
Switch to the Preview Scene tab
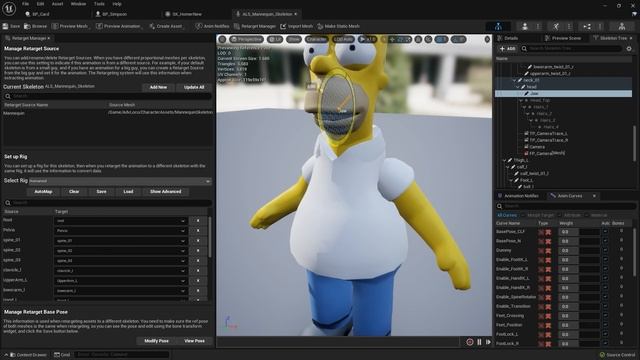562,38
